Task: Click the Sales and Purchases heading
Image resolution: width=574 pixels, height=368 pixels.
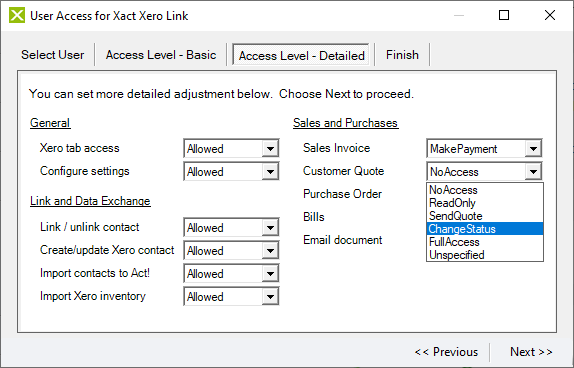Action: click(345, 123)
